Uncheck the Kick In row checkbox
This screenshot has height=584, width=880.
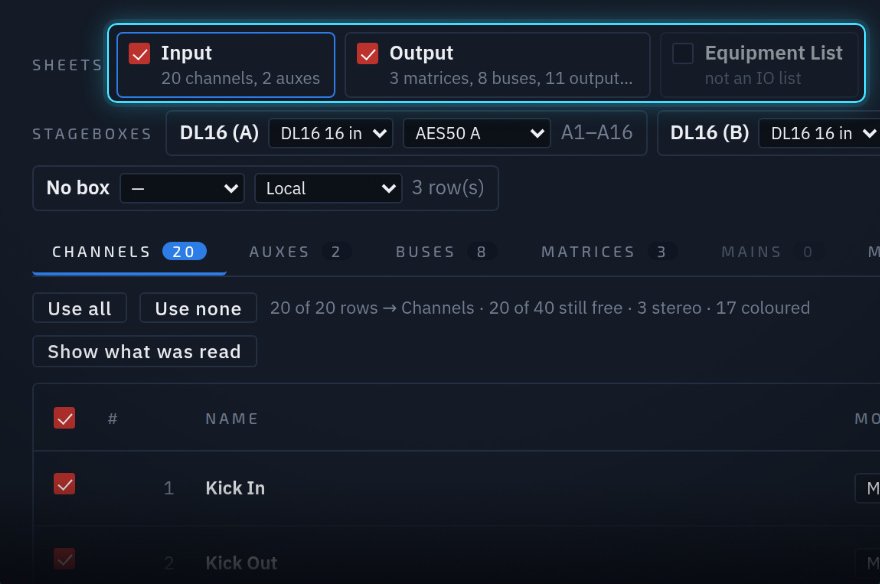tap(65, 484)
